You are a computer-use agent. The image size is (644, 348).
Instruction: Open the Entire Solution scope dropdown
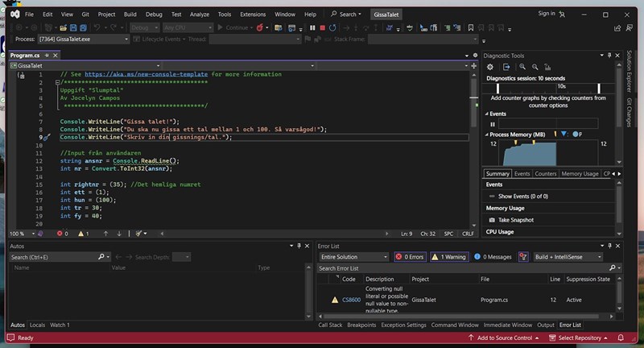point(353,257)
